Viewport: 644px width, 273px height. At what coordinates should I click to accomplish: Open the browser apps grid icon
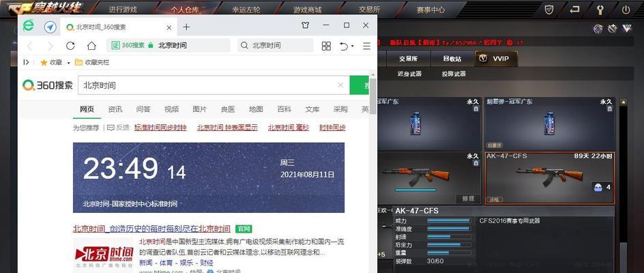point(326,46)
